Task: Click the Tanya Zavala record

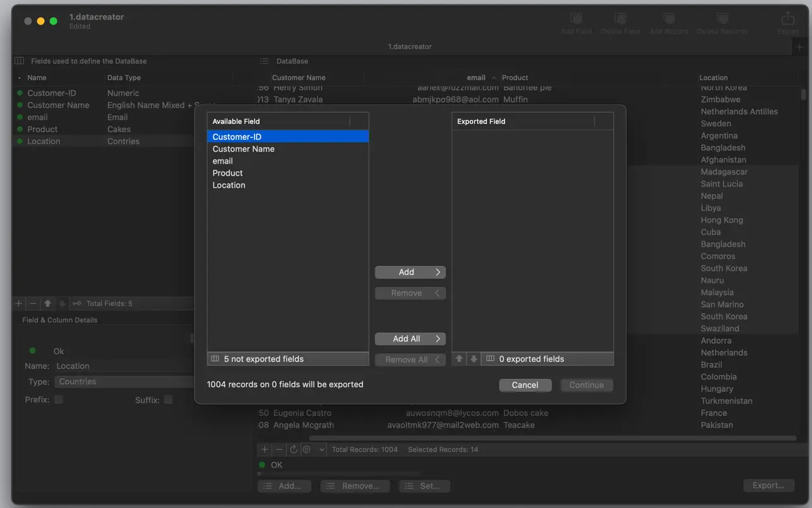Action: pyautogui.click(x=298, y=99)
